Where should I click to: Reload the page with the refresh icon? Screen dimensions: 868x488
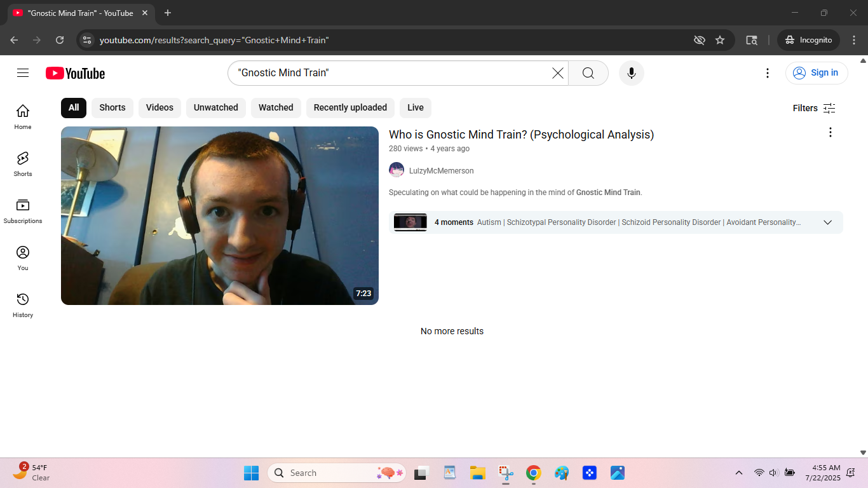pos(60,40)
